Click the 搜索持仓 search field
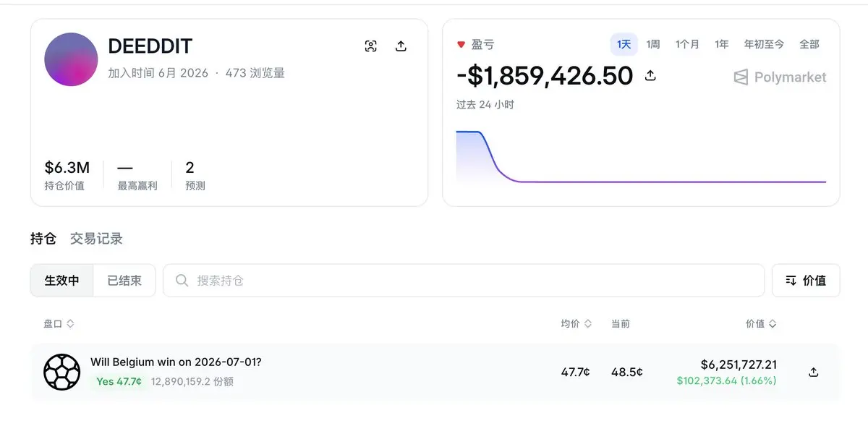 click(x=464, y=280)
